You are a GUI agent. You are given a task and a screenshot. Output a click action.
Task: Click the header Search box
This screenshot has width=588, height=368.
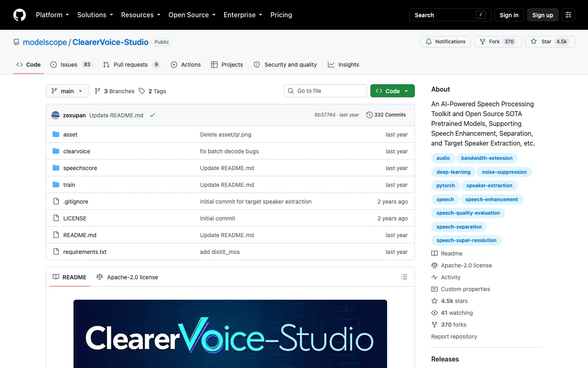450,15
